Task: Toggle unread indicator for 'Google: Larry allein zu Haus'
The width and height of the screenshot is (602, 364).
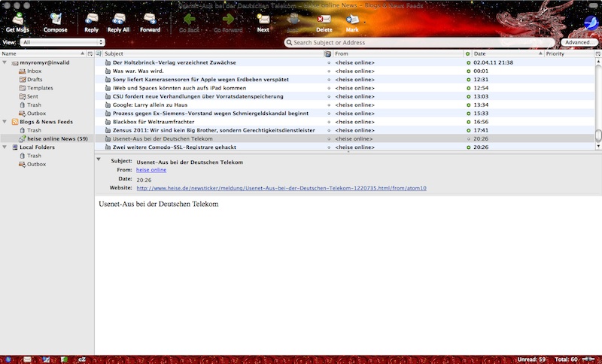Action: point(468,105)
